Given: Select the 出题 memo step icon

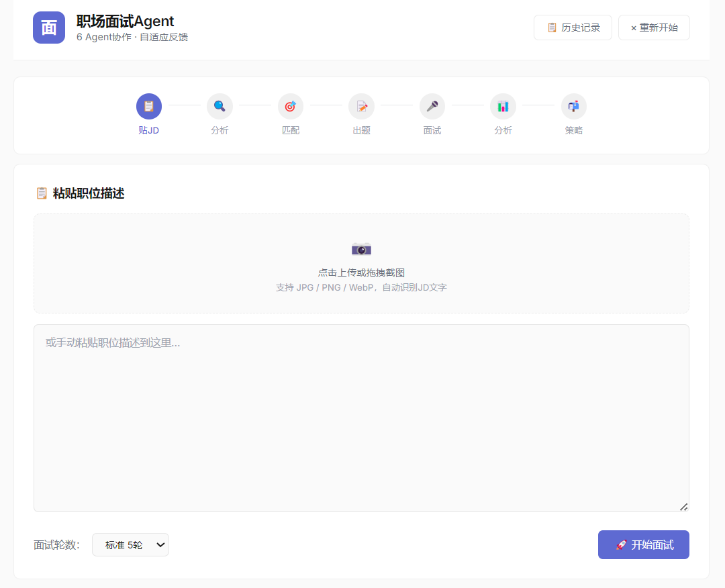Looking at the screenshot, I should tap(361, 106).
